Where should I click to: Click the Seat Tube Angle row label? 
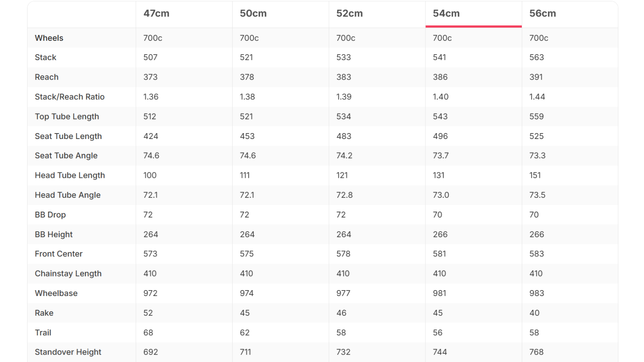click(x=66, y=156)
